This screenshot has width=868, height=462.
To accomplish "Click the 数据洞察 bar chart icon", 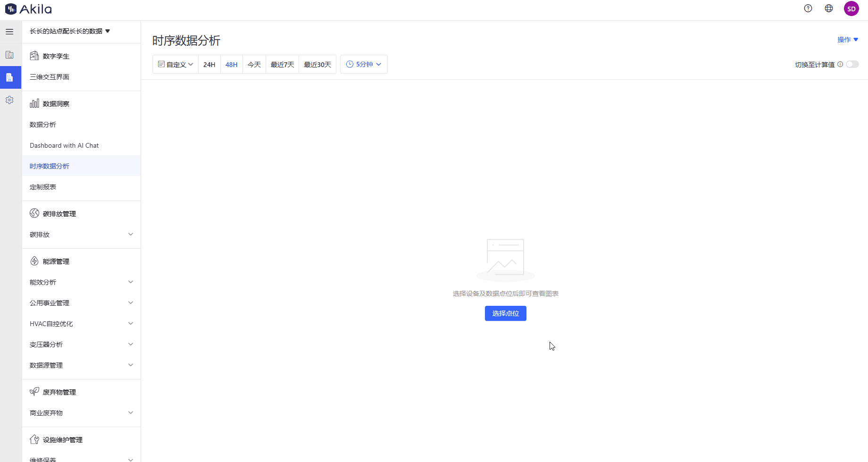I will point(34,103).
